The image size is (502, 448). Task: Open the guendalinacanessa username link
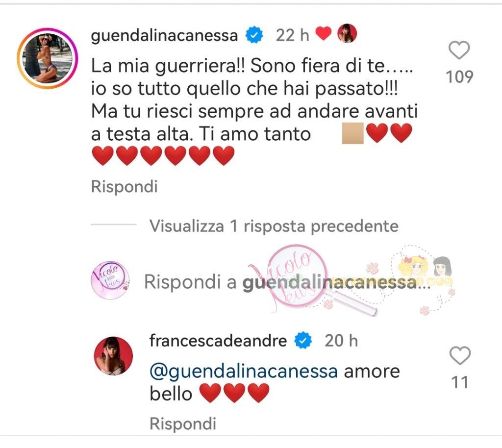tap(165, 35)
